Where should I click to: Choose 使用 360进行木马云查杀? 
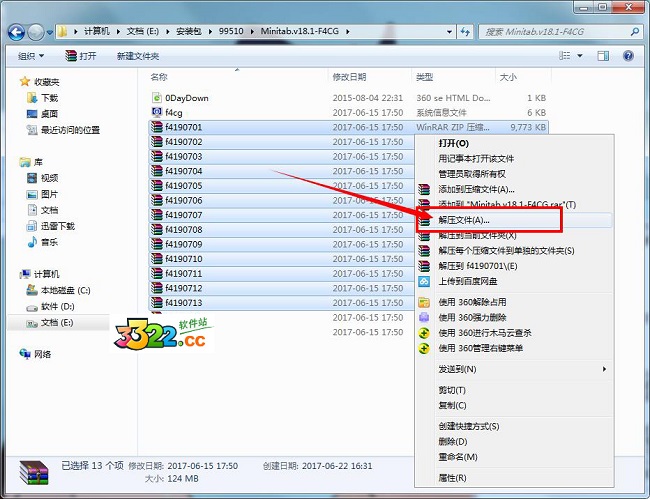514,333
